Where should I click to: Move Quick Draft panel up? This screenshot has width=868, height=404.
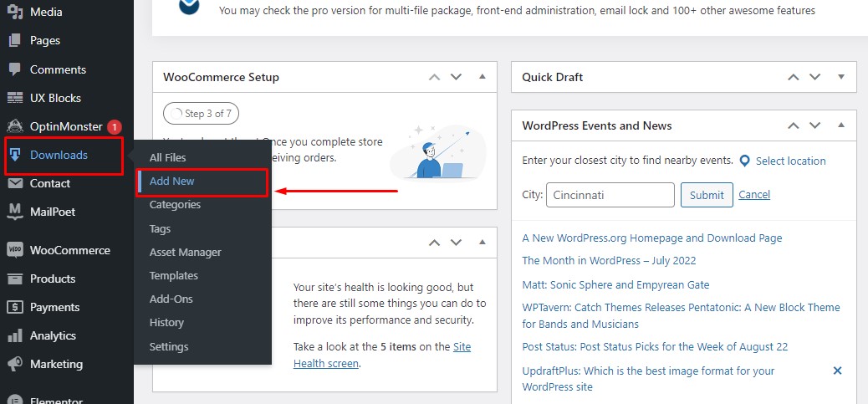click(794, 77)
